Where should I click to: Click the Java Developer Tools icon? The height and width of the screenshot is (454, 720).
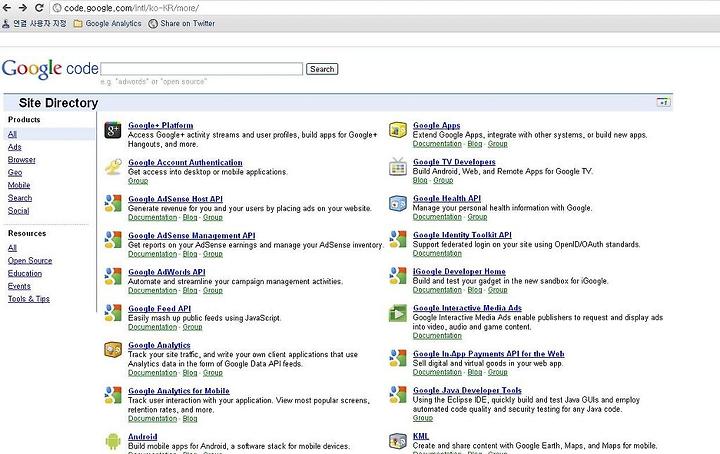(398, 395)
